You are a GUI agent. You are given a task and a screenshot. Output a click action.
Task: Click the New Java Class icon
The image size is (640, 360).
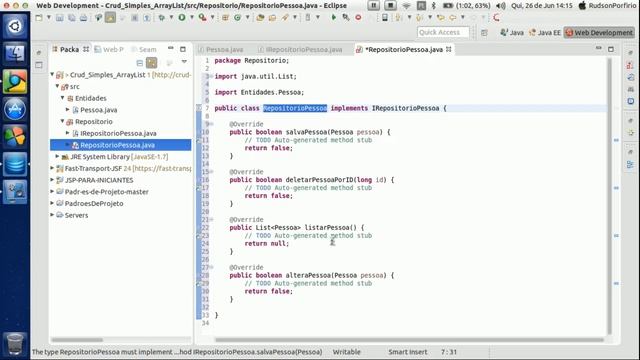pos(238,18)
